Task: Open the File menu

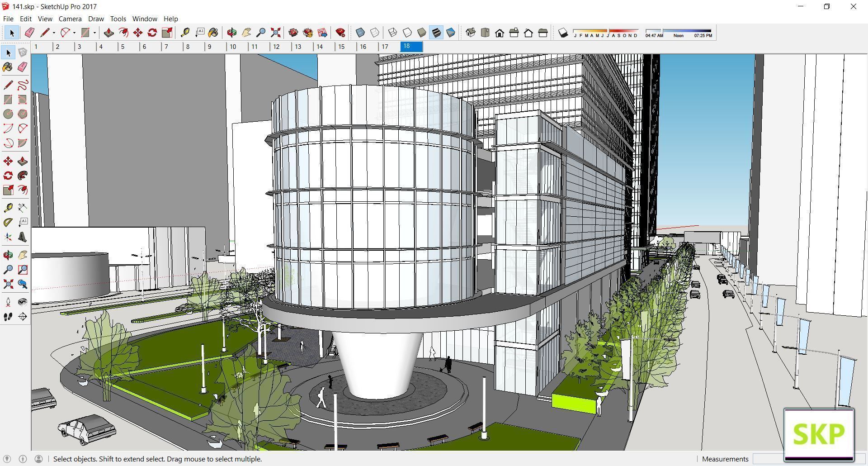Action: [x=8, y=19]
